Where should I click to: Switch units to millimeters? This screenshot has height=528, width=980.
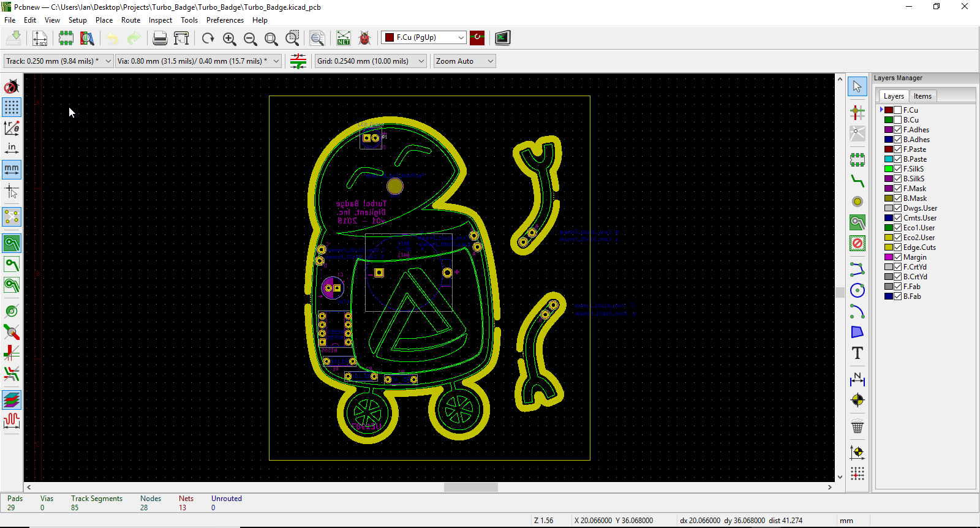tap(12, 169)
